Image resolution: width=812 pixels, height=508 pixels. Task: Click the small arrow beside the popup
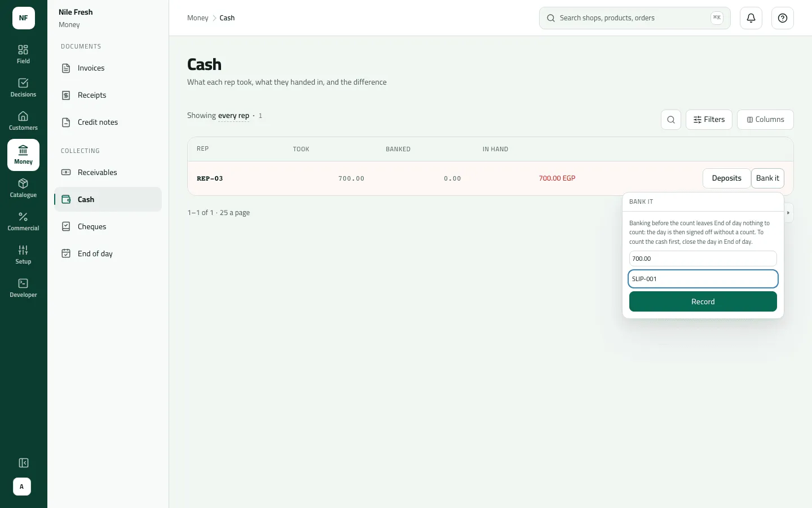(x=788, y=213)
